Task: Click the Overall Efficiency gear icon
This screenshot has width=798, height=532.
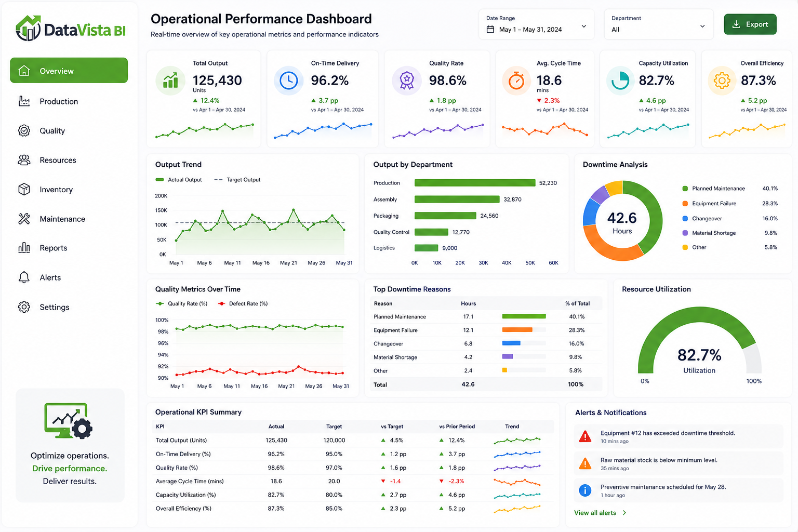Action: [x=722, y=81]
